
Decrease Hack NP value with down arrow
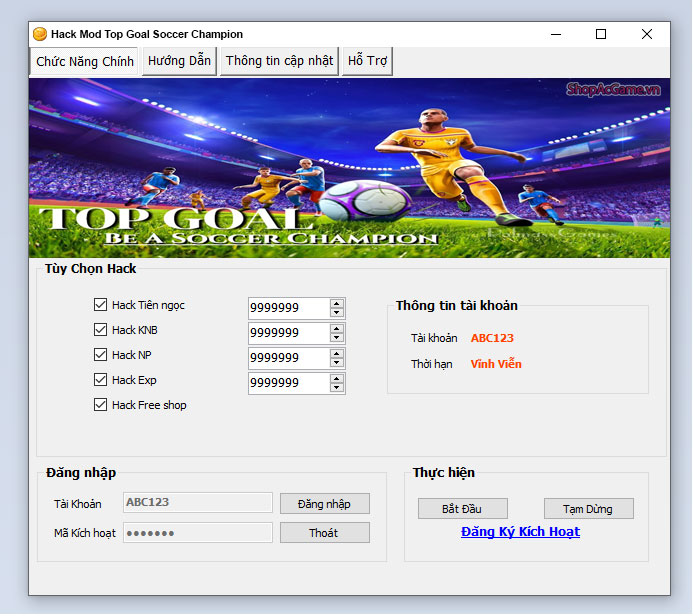pyautogui.click(x=337, y=362)
